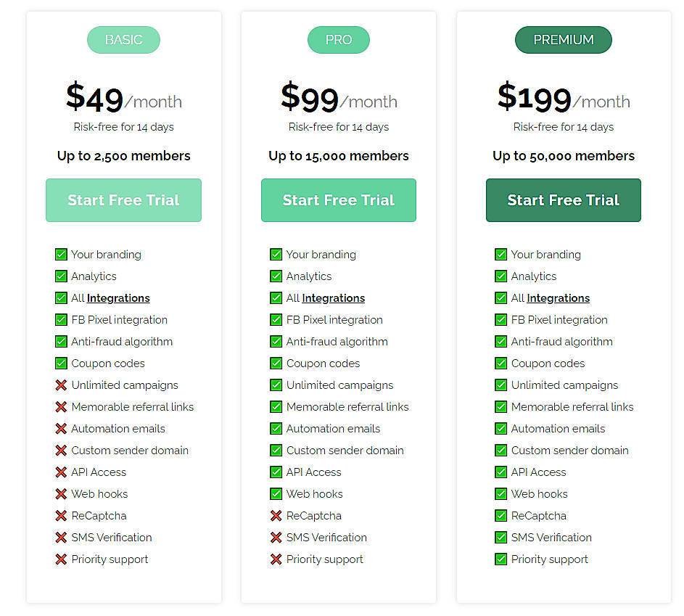Click Start Free Trial on the Premium plan

click(563, 200)
